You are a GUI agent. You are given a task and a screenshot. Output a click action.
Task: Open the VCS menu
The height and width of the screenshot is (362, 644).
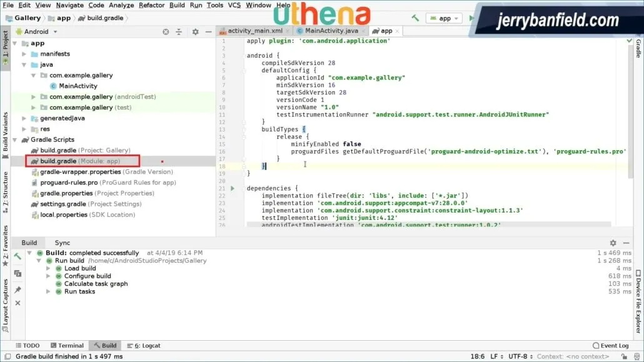click(x=234, y=5)
